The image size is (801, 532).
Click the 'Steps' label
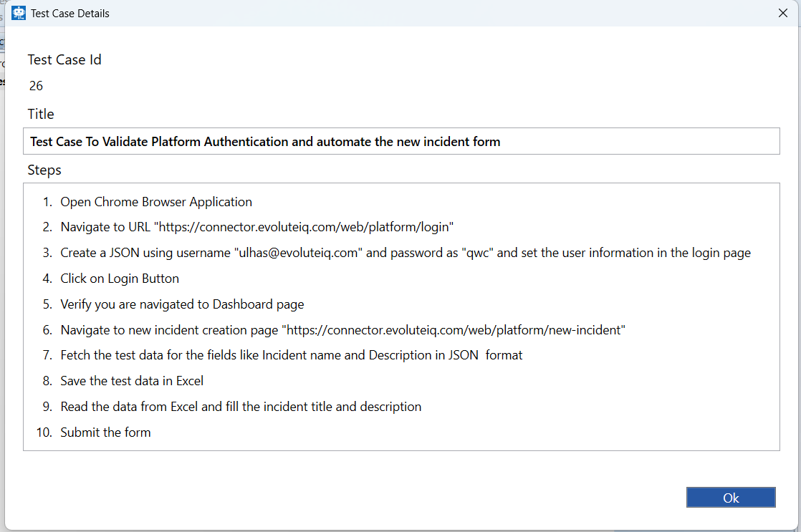pos(44,170)
